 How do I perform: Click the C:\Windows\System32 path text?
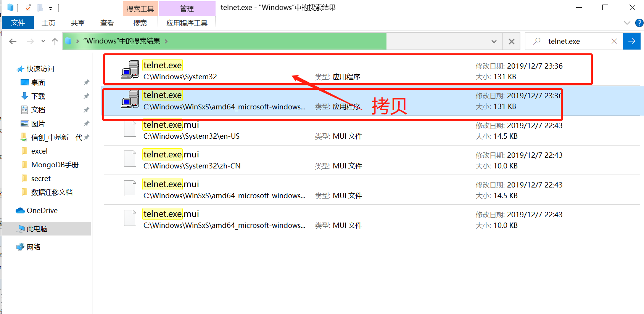[180, 77]
